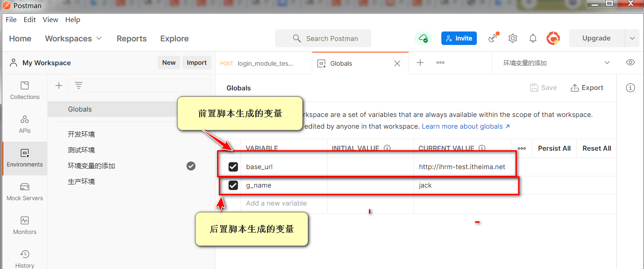Viewport: 644px width, 269px height.
Task: Open the APIs sidebar panel
Action: (25, 124)
